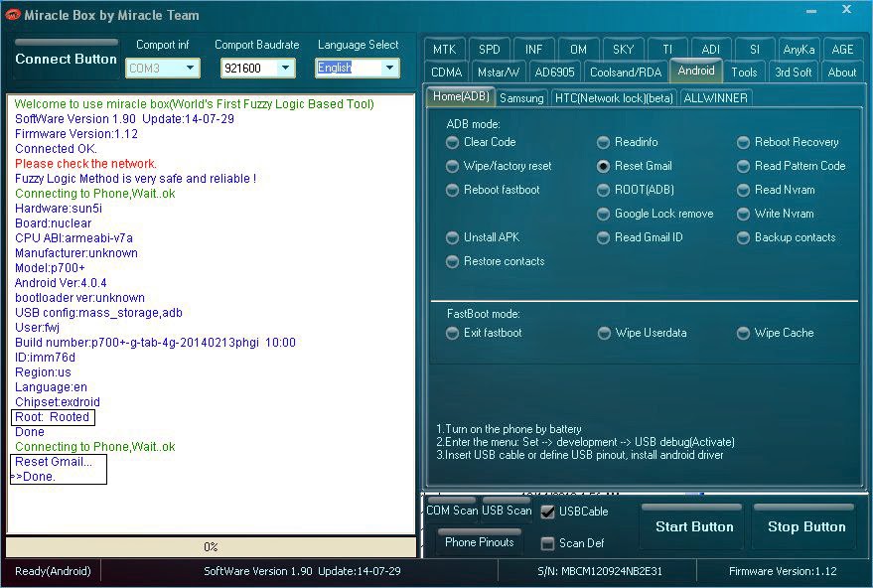Open the ALLWINNER sub-tab
The height and width of the screenshot is (588, 873).
pyautogui.click(x=715, y=98)
